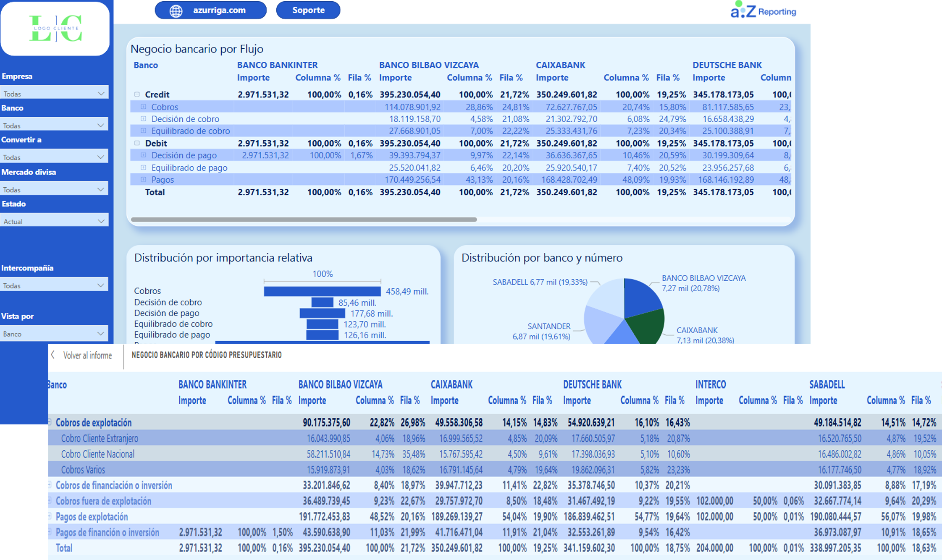Expand the Equilibrado de cobro row

[143, 131]
